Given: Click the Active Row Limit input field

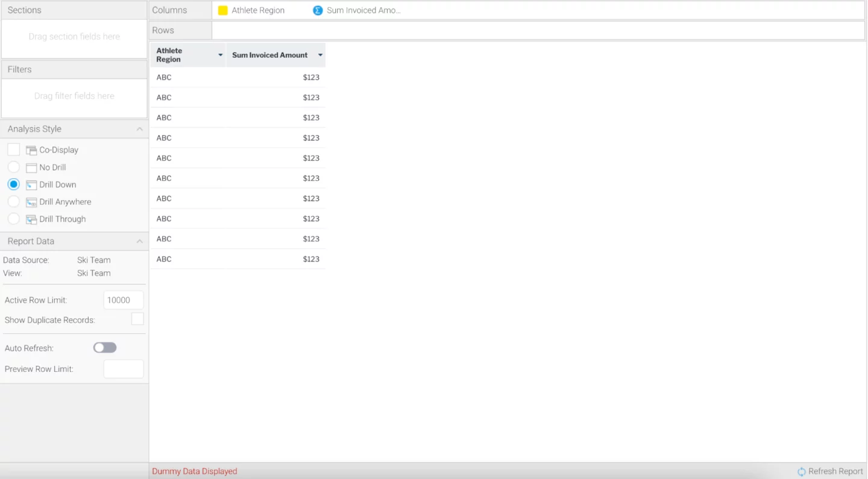Looking at the screenshot, I should pyautogui.click(x=124, y=300).
